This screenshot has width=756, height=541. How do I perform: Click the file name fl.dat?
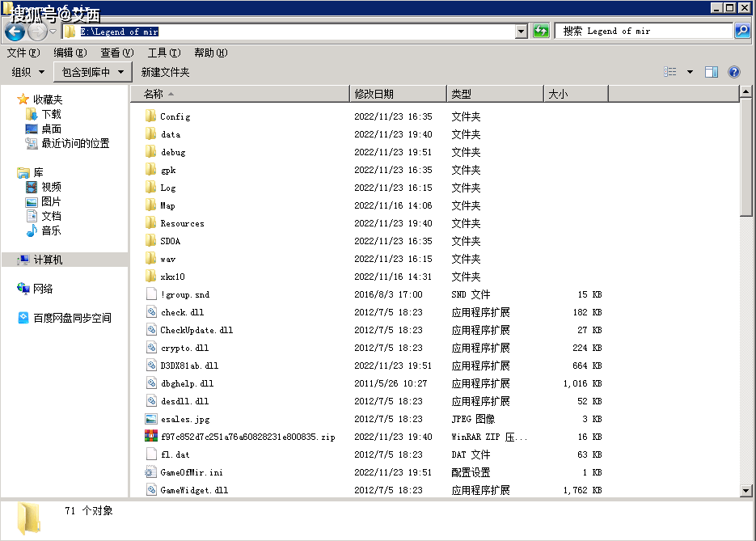pos(175,454)
